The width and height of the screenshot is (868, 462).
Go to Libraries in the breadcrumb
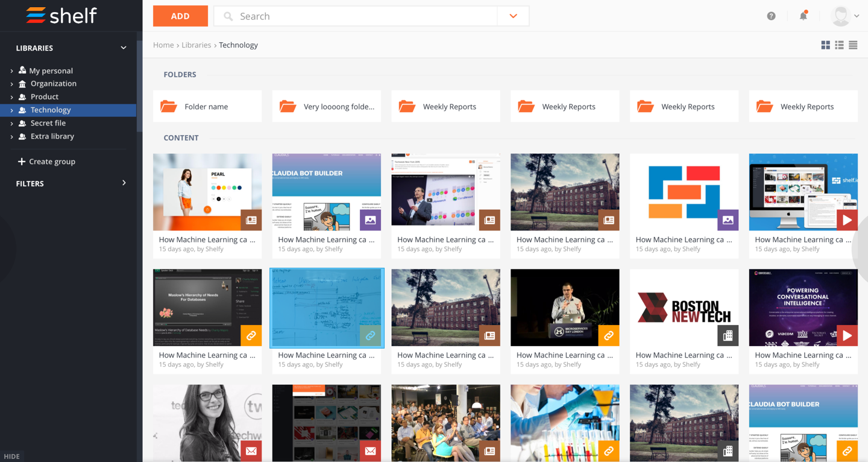pos(197,45)
